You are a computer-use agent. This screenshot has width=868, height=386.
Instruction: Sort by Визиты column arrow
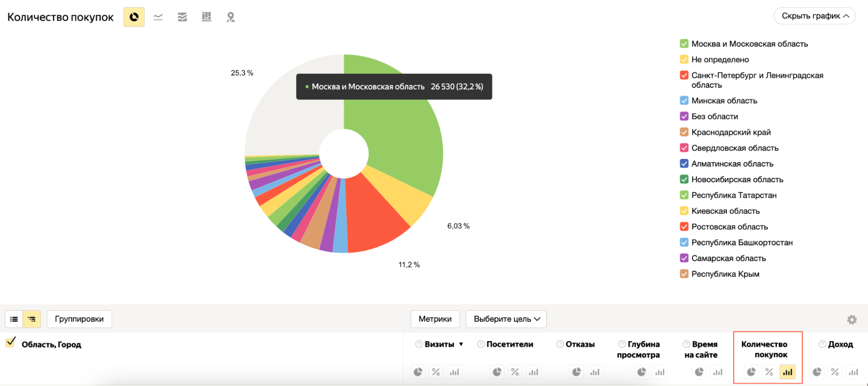(x=461, y=344)
